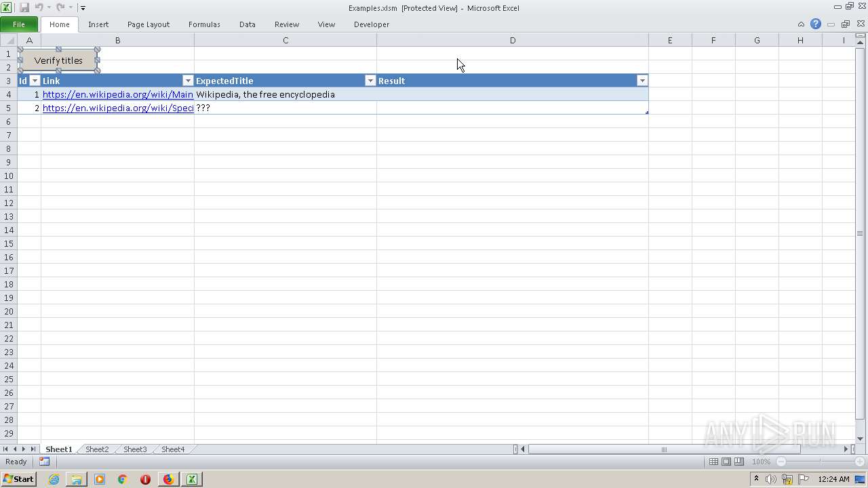868x488 pixels.
Task: Switch to Page Layout view
Action: point(726,462)
